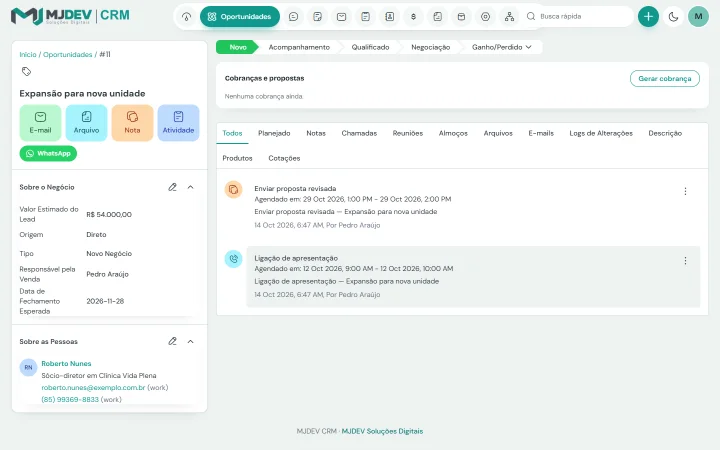The height and width of the screenshot is (450, 720).
Task: Toggle dark mode with the moon icon
Action: tap(673, 17)
